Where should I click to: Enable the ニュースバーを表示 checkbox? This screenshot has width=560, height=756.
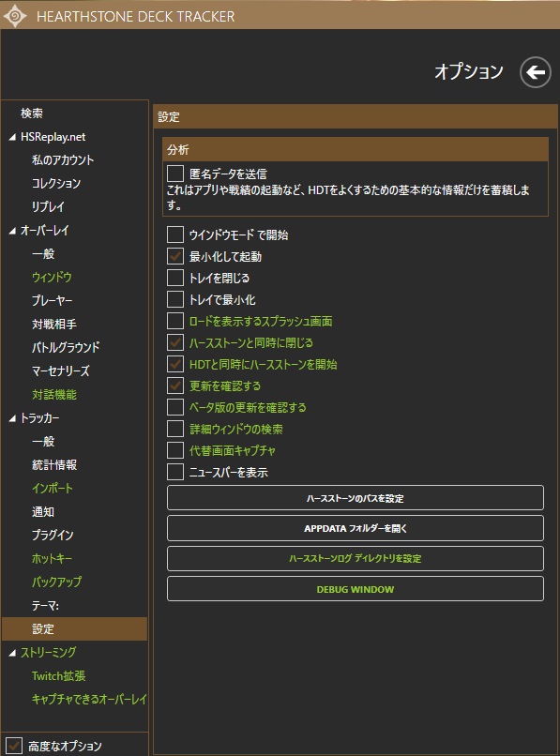175,472
